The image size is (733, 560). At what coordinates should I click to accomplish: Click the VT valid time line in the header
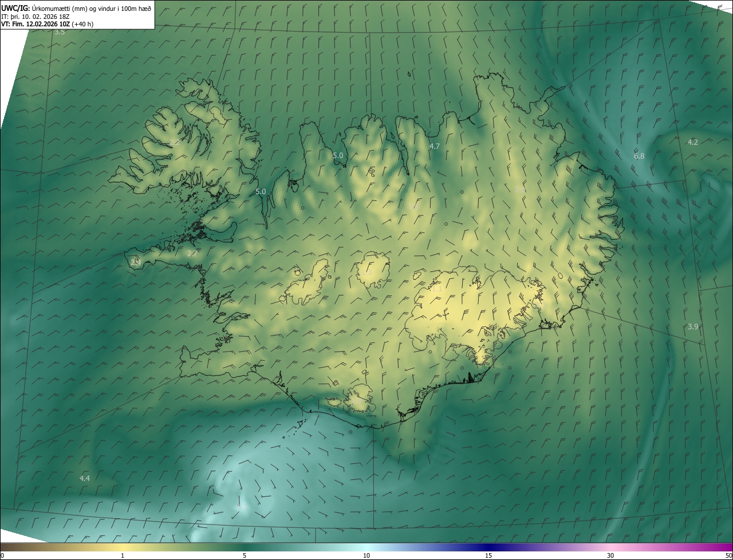click(x=47, y=24)
